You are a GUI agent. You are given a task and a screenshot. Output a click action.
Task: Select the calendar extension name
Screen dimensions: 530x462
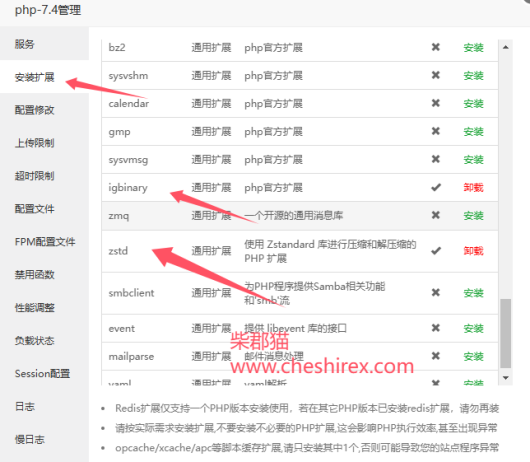point(128,103)
